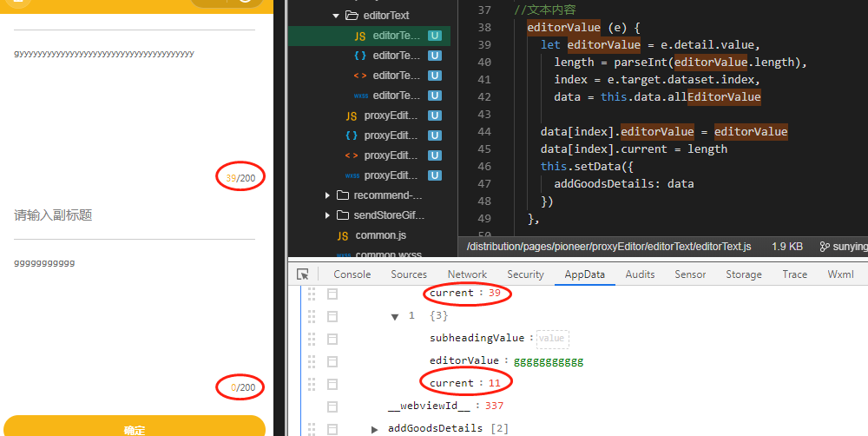The image size is (868, 436).
Task: Switch to the Console tab
Action: point(352,274)
